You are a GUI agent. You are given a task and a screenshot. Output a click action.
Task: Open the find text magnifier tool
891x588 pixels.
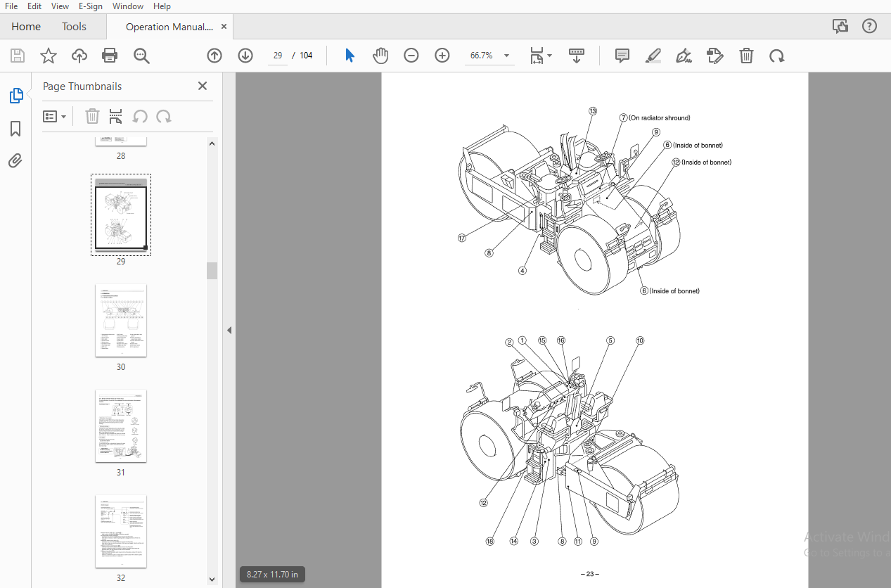pos(142,56)
